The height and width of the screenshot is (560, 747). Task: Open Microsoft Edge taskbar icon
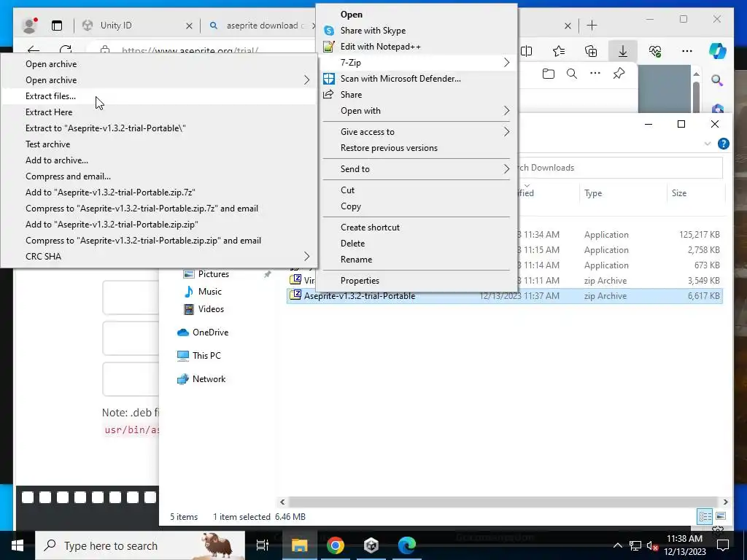pyautogui.click(x=407, y=545)
